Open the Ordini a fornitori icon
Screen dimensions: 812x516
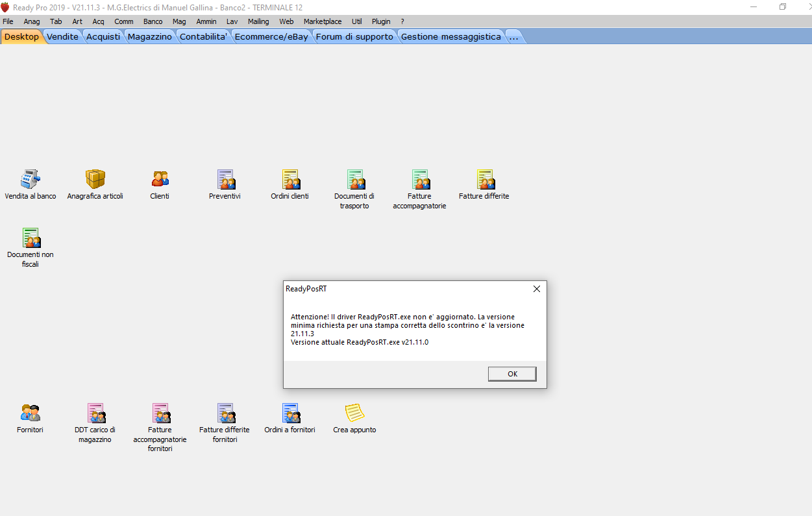pyautogui.click(x=290, y=413)
